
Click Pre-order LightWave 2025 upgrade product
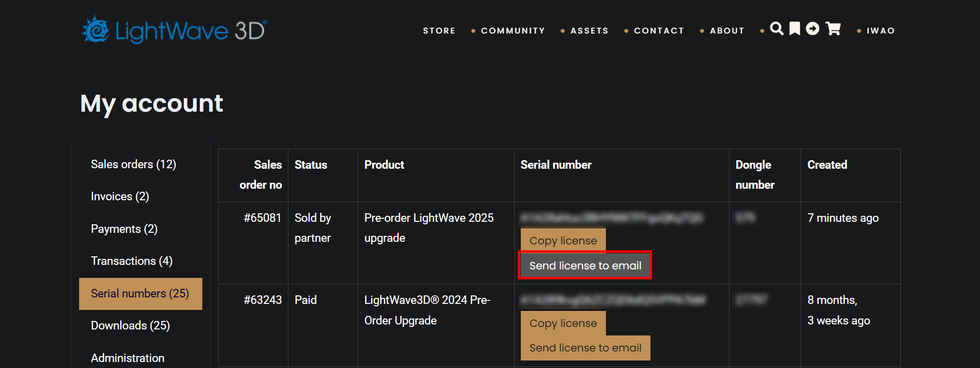point(429,228)
